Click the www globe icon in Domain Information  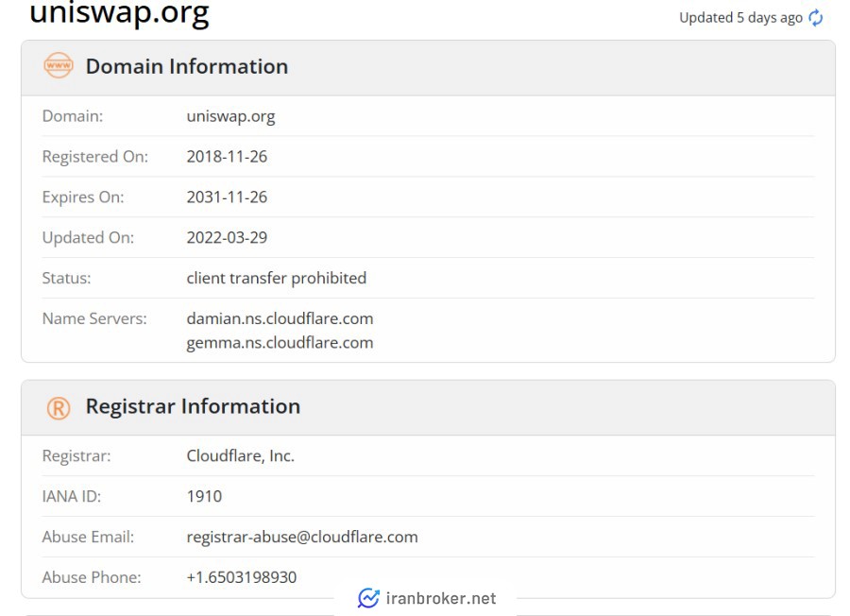(x=58, y=65)
